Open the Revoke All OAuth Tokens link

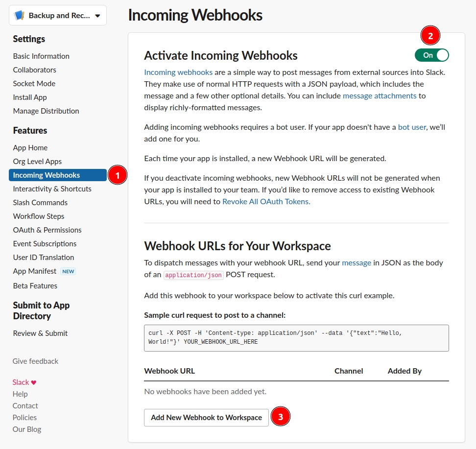click(x=266, y=201)
